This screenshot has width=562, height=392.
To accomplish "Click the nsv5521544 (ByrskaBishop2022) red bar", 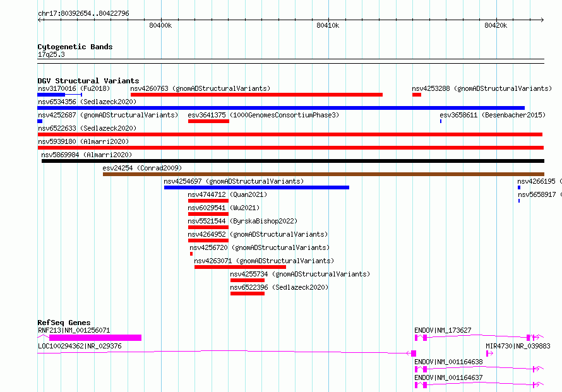I will pyautogui.click(x=208, y=227).
